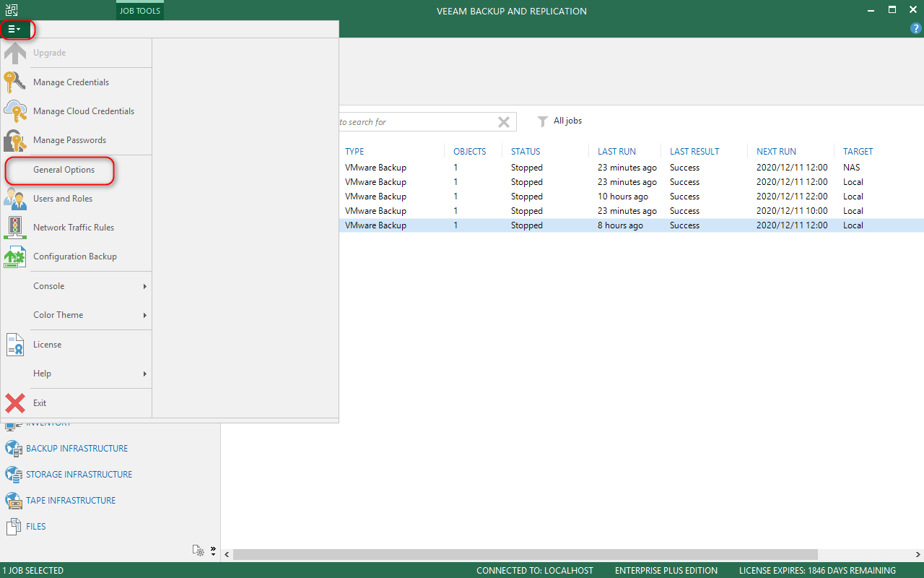Select the job last run 8 hours ago
This screenshot has width=924, height=578.
632,225
